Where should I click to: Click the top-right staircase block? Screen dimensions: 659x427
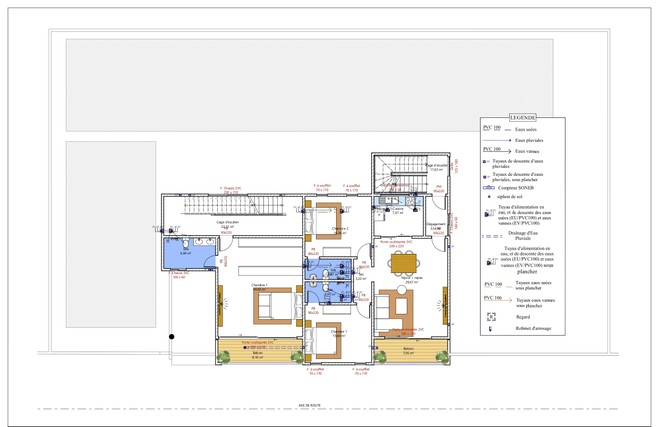pos(399,174)
